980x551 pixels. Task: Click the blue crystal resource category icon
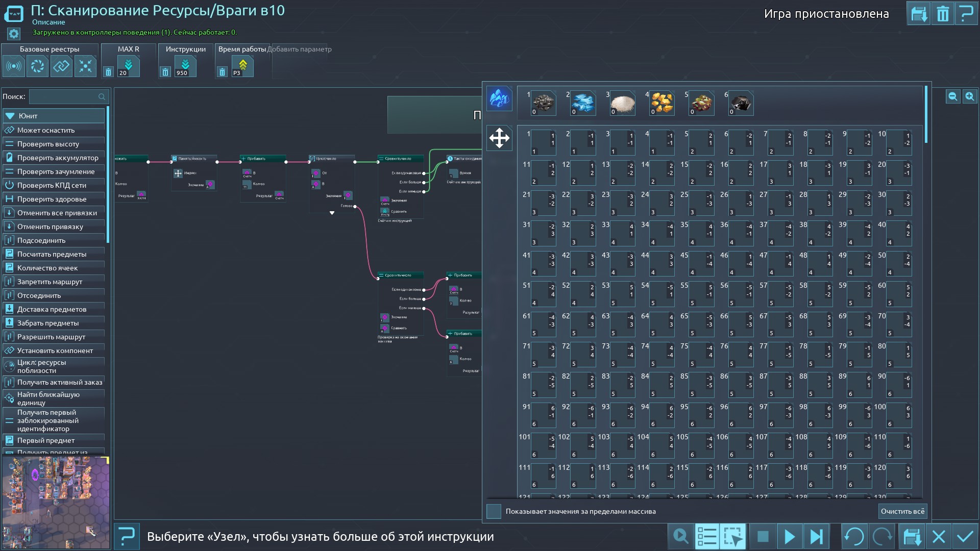(x=499, y=98)
